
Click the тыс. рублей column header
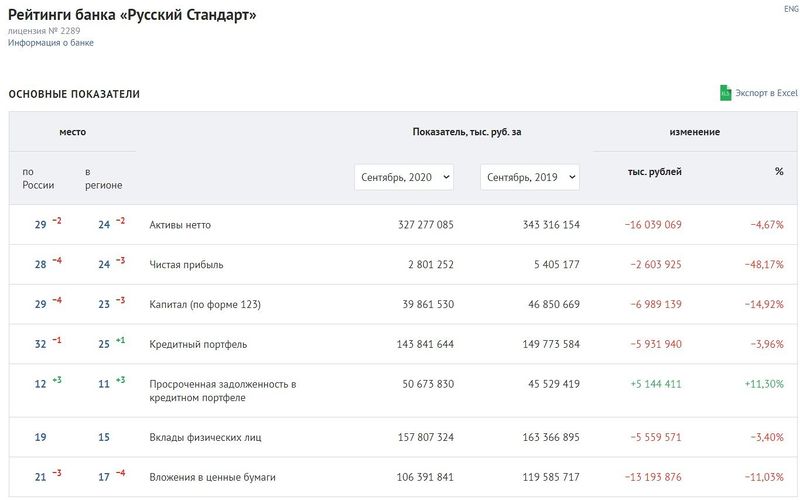[x=655, y=172]
